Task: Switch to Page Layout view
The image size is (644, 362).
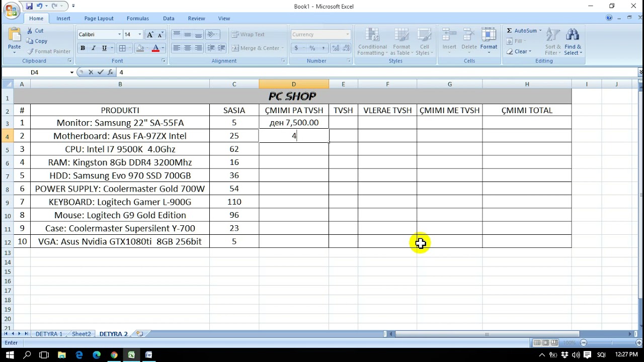Action: coord(545,343)
